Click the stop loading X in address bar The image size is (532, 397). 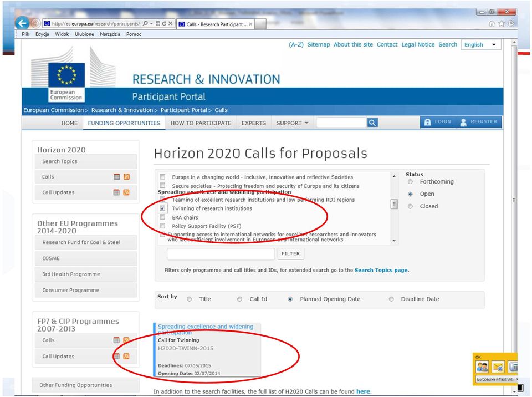[x=171, y=23]
